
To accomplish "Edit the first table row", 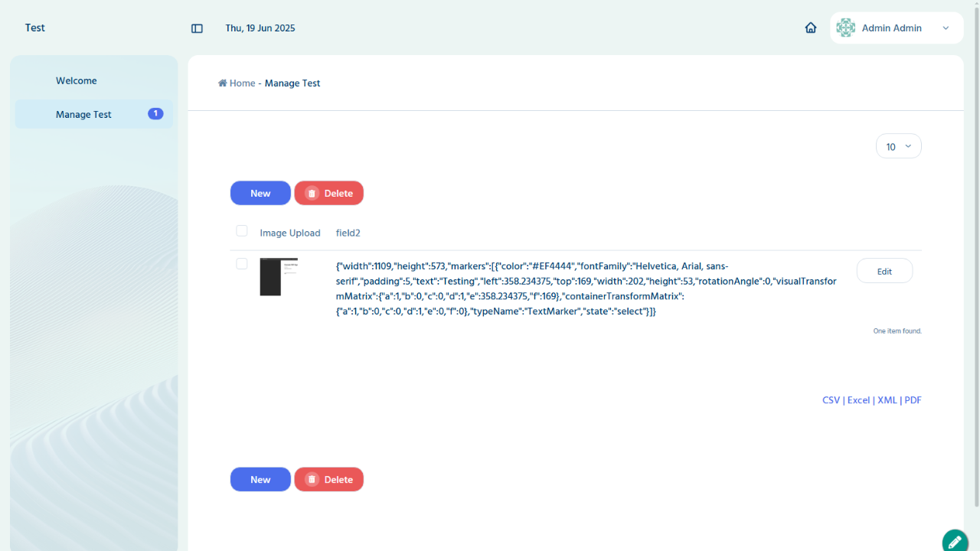I will click(884, 271).
